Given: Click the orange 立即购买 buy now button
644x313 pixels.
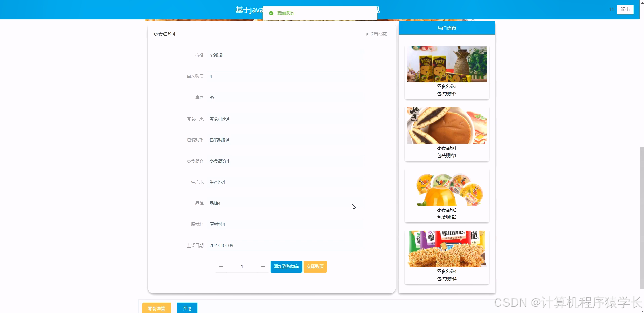Looking at the screenshot, I should tap(315, 266).
